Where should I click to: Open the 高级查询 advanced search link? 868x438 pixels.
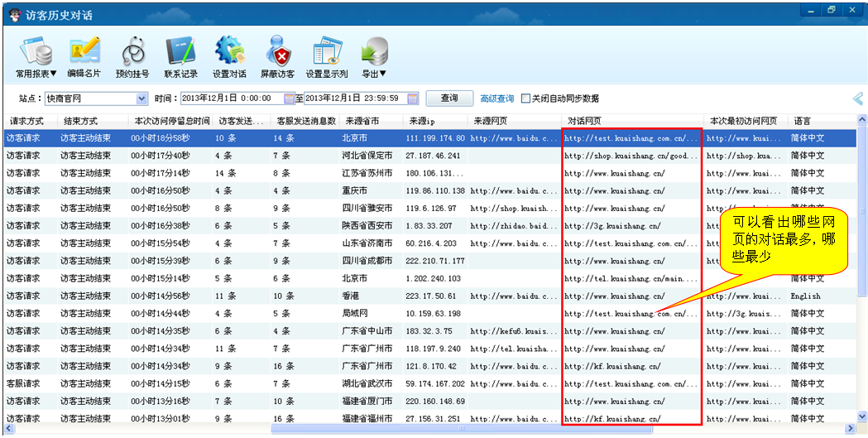[x=496, y=99]
